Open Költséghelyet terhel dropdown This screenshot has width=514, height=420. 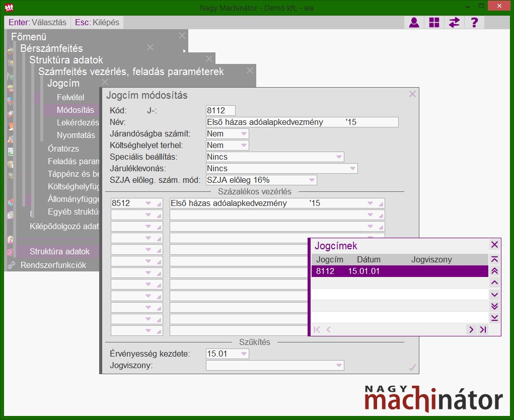pyautogui.click(x=244, y=145)
